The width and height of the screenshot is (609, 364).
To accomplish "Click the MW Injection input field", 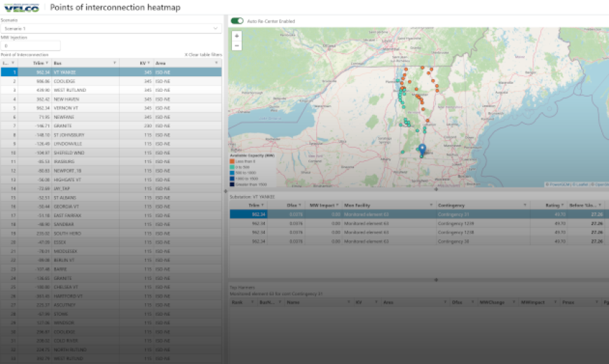I will click(x=30, y=45).
